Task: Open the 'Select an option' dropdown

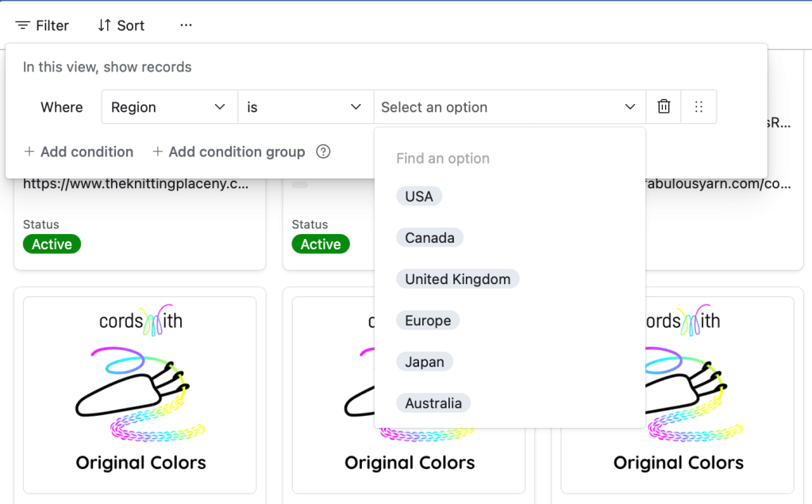Action: (x=508, y=107)
